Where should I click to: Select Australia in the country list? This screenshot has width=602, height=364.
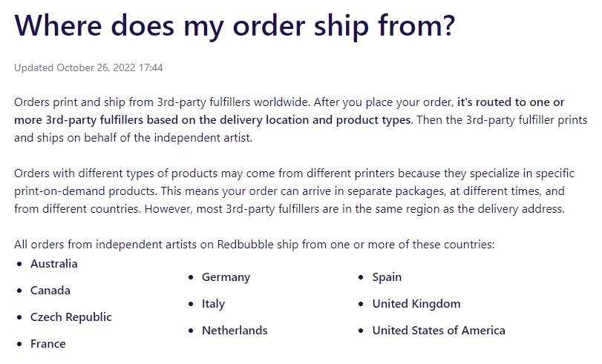53,264
